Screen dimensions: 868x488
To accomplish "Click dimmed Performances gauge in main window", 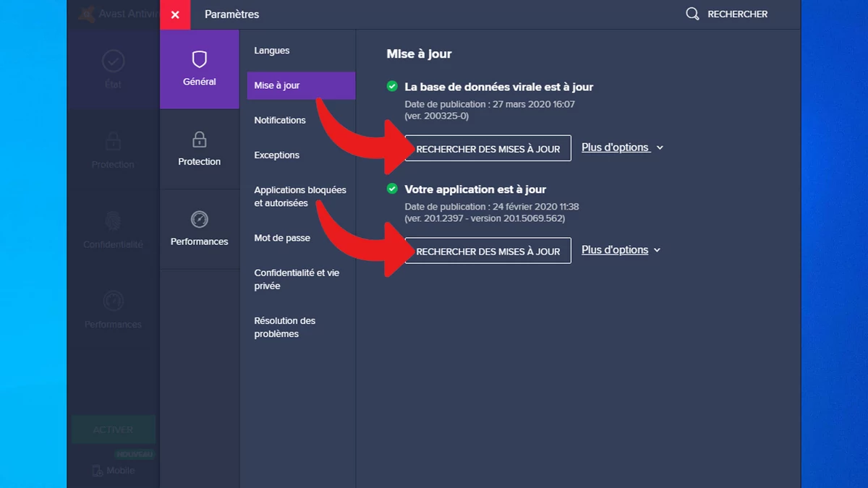I will 113,300.
